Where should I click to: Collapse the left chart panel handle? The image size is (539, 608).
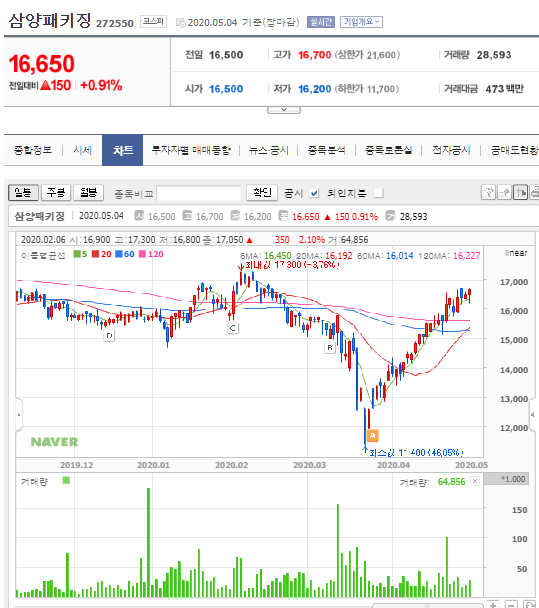19,415
